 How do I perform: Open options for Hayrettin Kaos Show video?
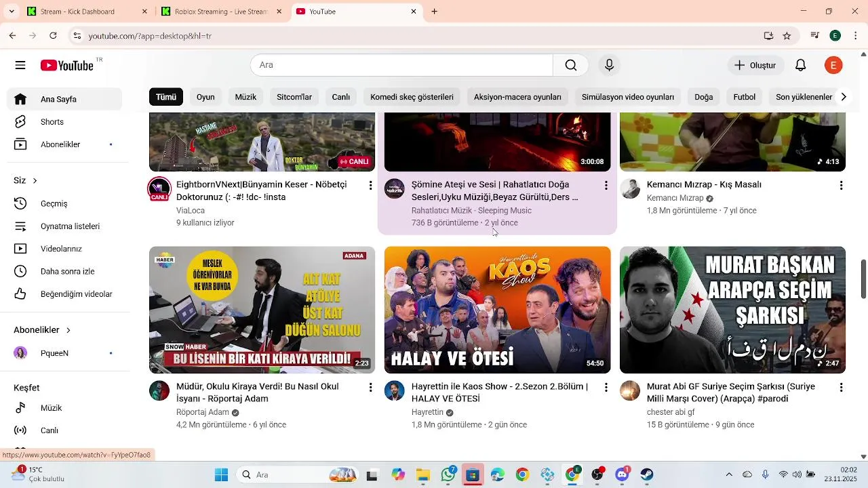(606, 388)
